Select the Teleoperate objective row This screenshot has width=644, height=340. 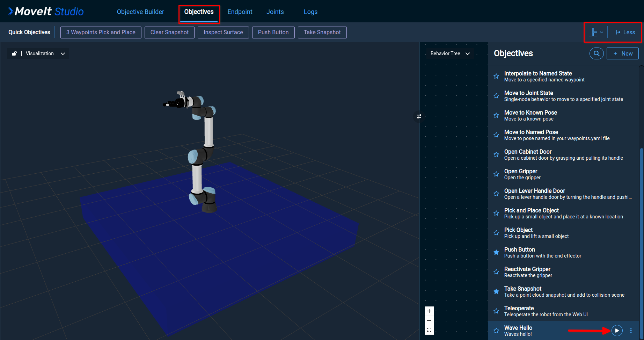click(563, 311)
